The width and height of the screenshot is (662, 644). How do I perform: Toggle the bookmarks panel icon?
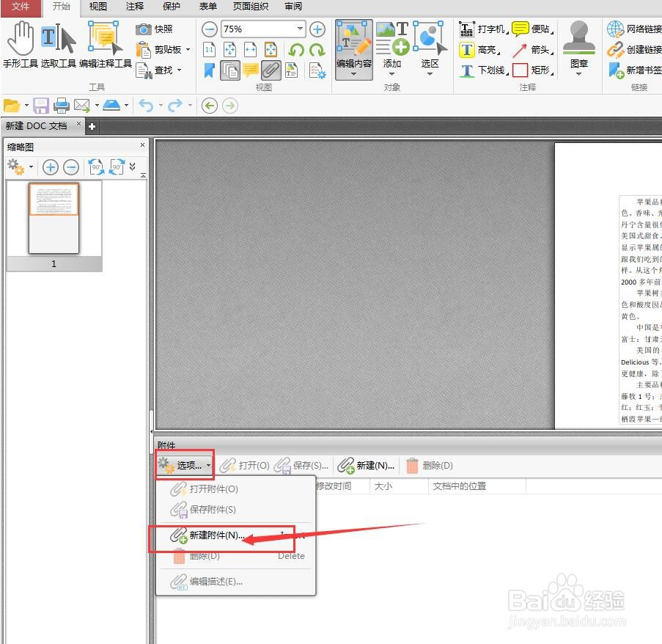(210, 70)
